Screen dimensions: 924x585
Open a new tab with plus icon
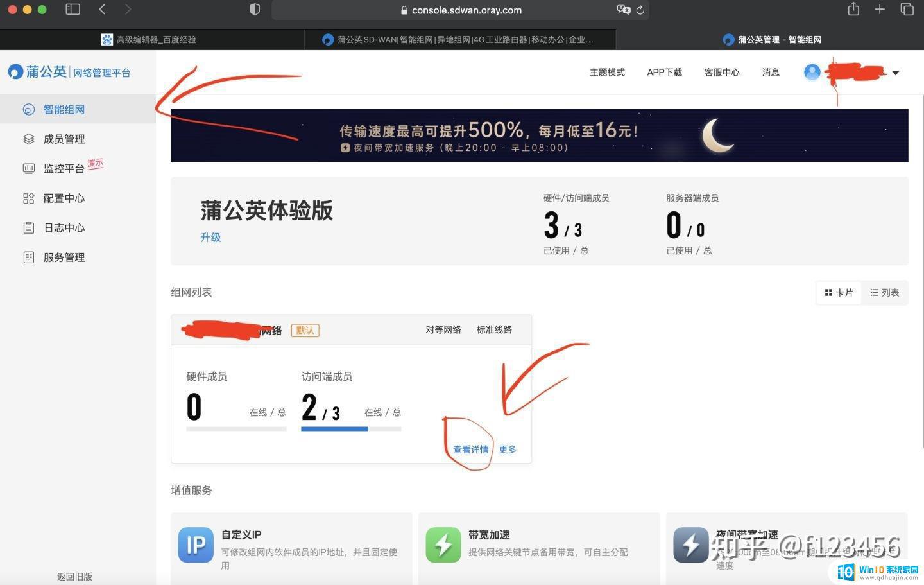click(880, 9)
